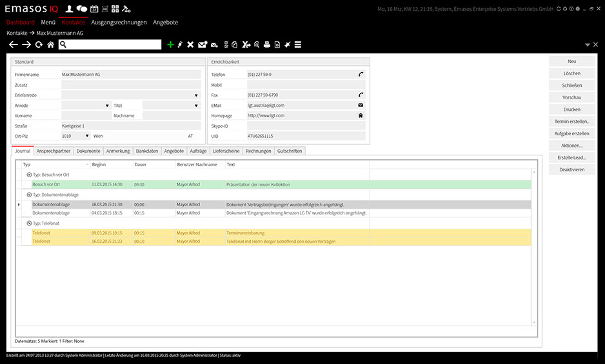Click the phone icon beside Telefon number
605x364 pixels.
361,74
